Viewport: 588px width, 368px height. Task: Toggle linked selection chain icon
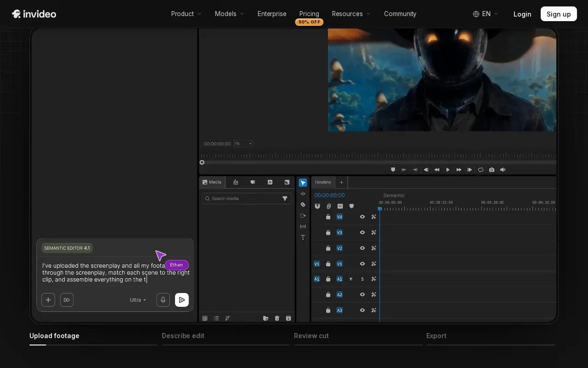[x=328, y=206]
